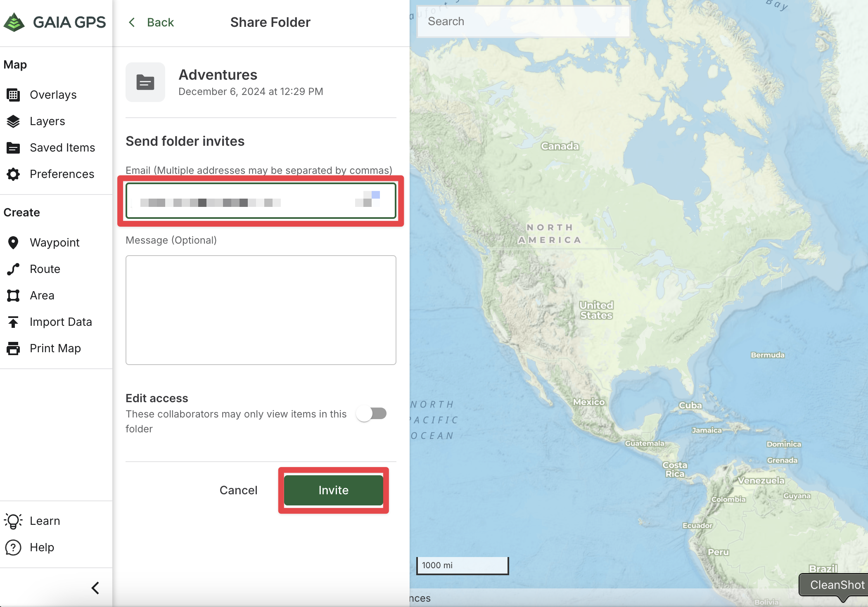Screen dimensions: 868x607
Task: Choose the Area label under Create
Action: point(42,296)
